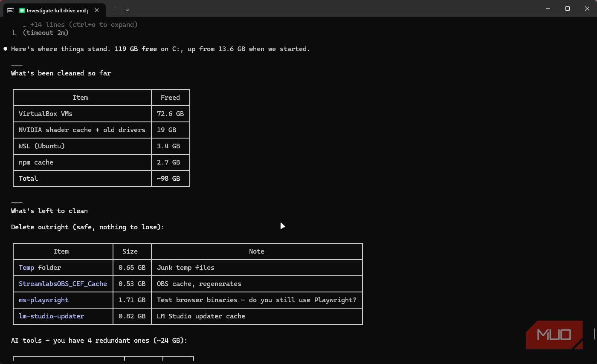Click the 'LM Studio updater cache' note

pyautogui.click(x=201, y=316)
